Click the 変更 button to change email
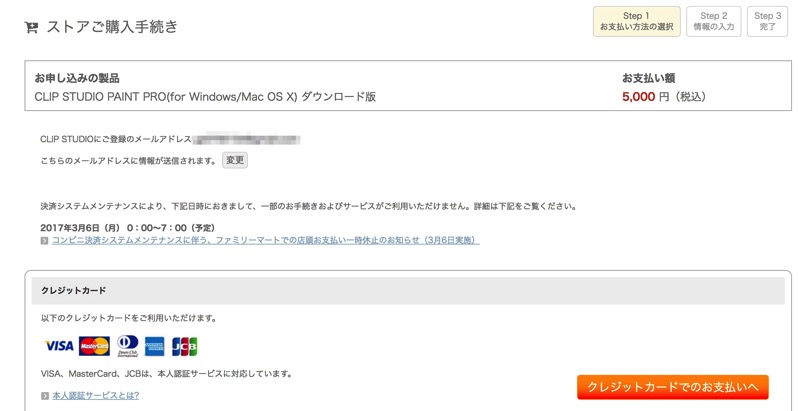 point(235,161)
